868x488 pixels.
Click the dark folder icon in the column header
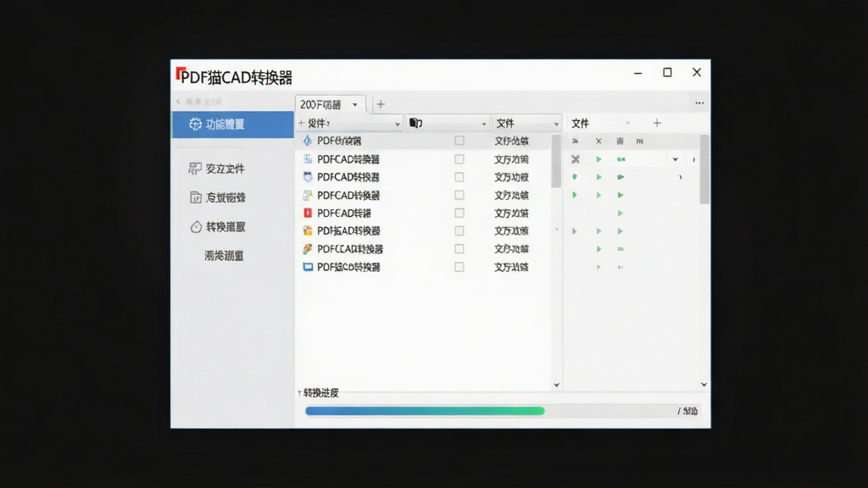point(415,123)
